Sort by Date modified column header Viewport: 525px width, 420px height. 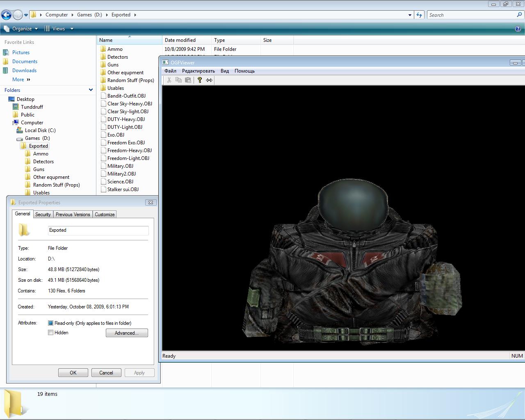click(187, 40)
